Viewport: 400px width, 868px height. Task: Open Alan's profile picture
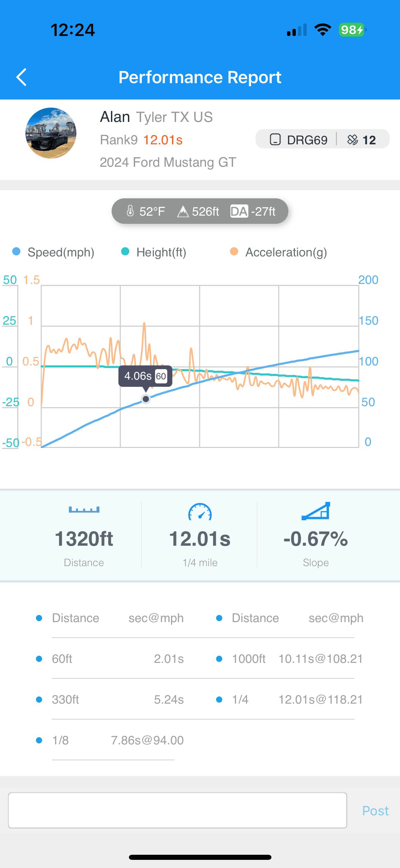pos(51,133)
